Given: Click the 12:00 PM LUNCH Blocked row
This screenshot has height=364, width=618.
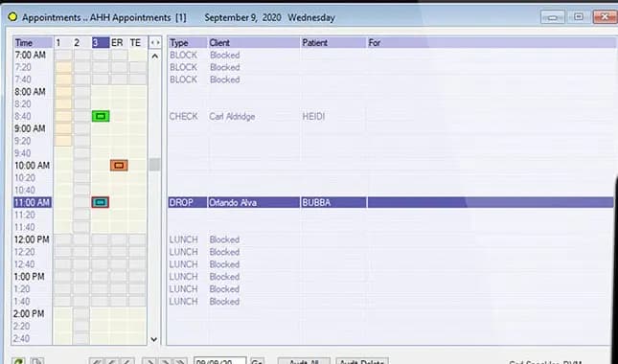Looking at the screenshot, I should (391, 239).
